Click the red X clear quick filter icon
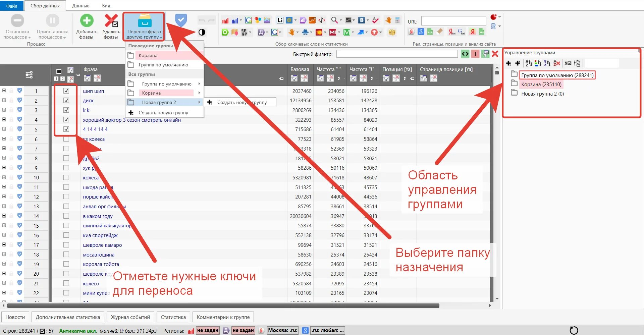The image size is (644, 335). (495, 54)
